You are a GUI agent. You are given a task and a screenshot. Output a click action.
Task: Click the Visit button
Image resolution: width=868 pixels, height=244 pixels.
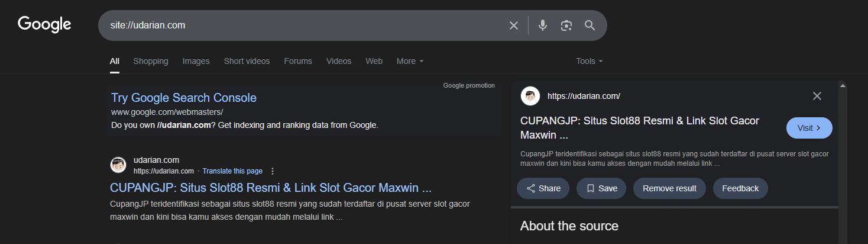click(x=809, y=128)
